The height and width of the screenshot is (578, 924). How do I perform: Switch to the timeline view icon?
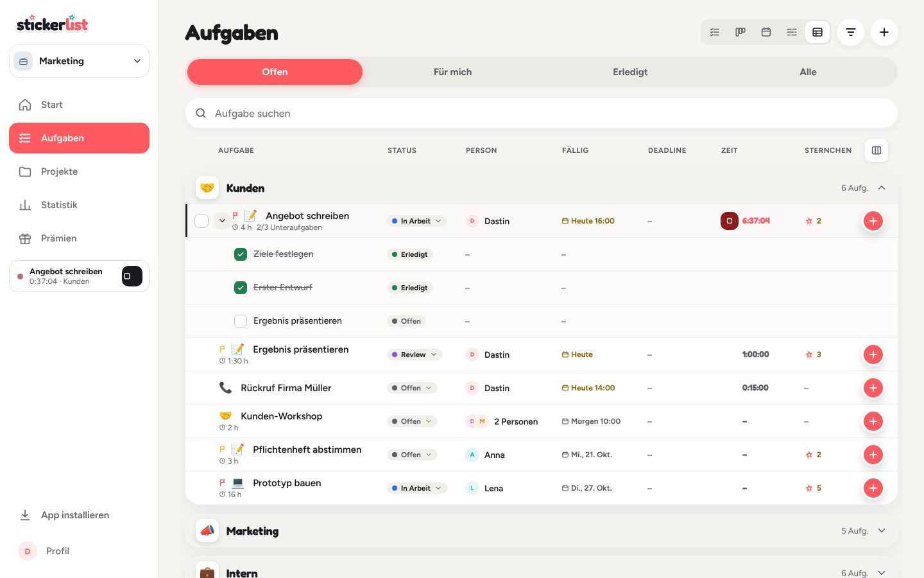[792, 32]
